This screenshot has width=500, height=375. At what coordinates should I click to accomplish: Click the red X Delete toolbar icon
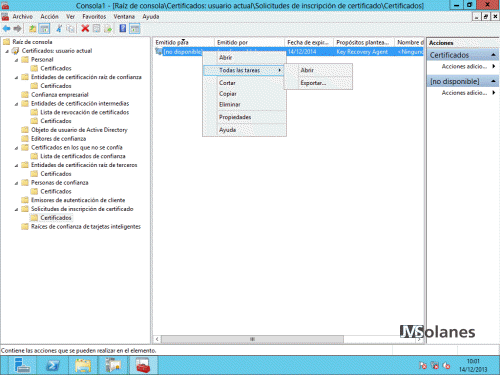(x=85, y=29)
